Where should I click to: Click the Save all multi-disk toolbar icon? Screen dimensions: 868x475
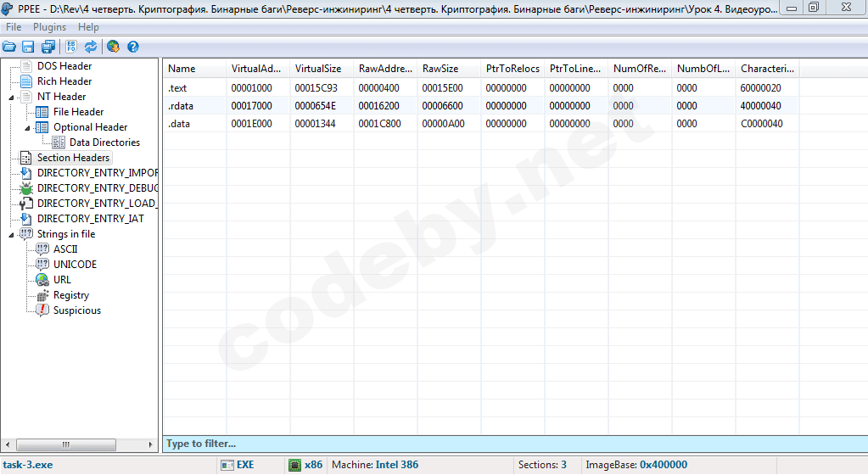[x=48, y=47]
